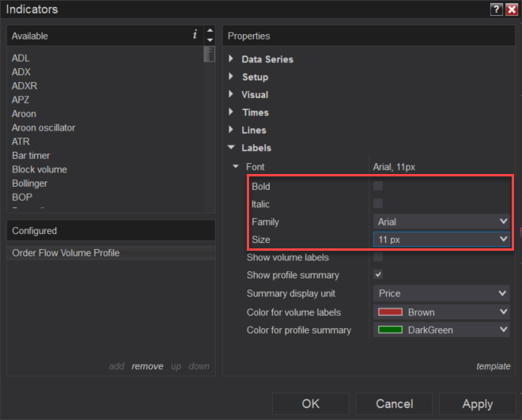This screenshot has width=522, height=420.
Task: Select ATR in the Available list
Action: [x=21, y=142]
